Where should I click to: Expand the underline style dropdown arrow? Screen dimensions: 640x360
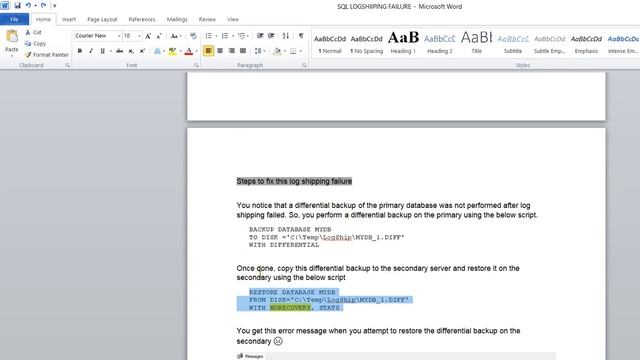(x=110, y=51)
